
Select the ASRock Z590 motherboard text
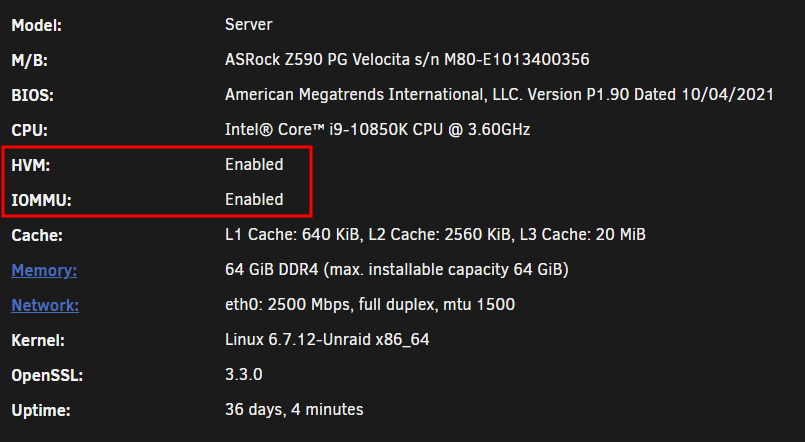pyautogui.click(x=407, y=60)
